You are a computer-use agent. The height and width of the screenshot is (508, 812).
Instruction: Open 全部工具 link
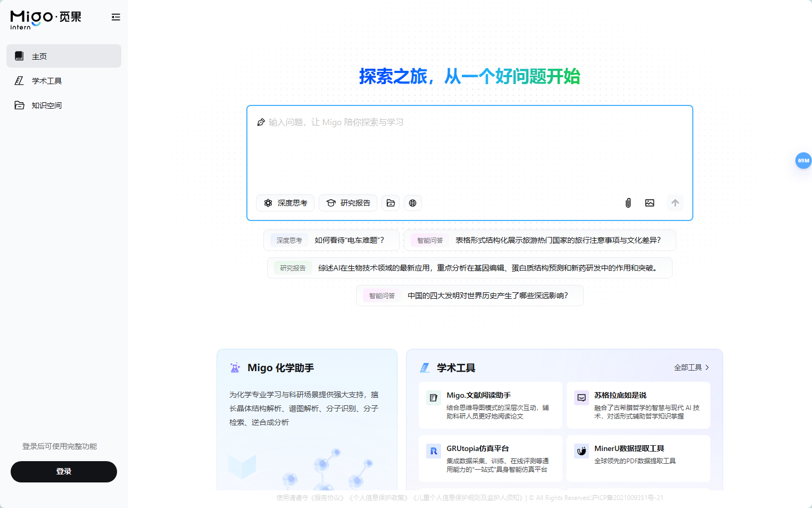[x=691, y=367]
